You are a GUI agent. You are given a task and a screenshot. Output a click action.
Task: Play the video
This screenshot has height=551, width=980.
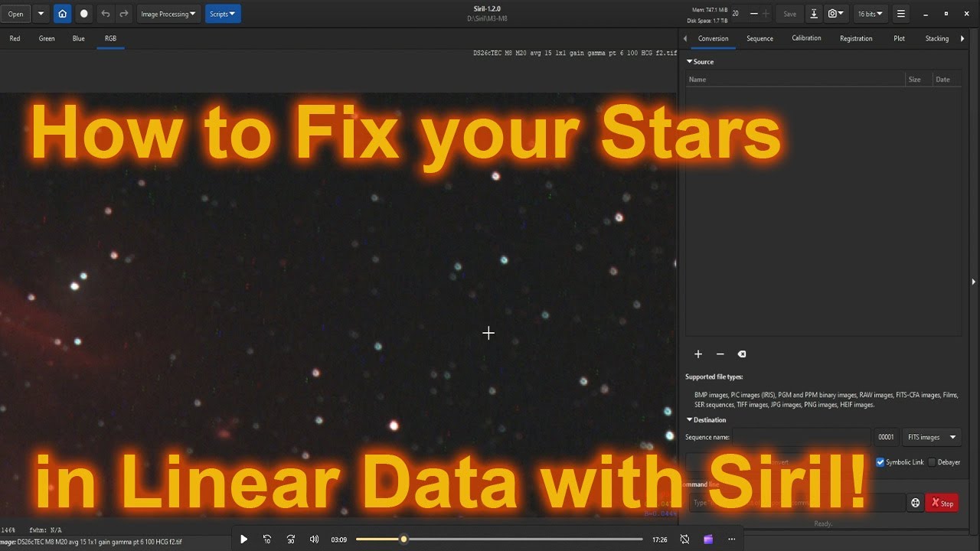click(x=243, y=540)
